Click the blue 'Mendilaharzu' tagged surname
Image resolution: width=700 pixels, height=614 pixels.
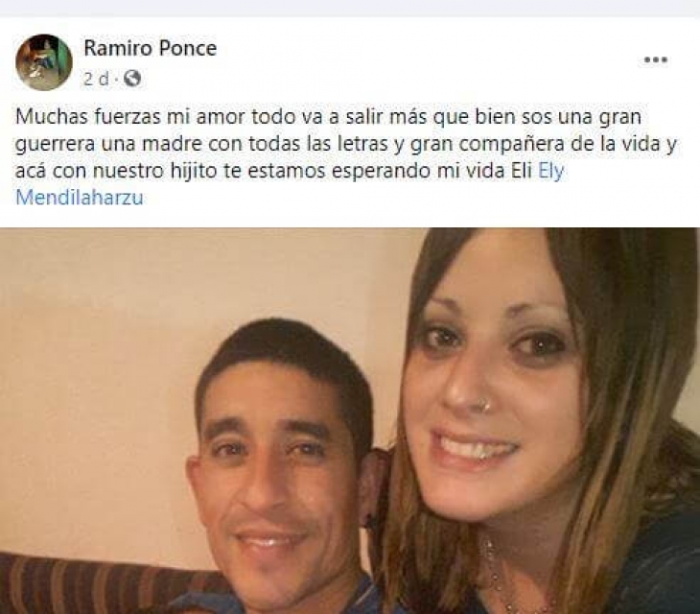(x=80, y=198)
